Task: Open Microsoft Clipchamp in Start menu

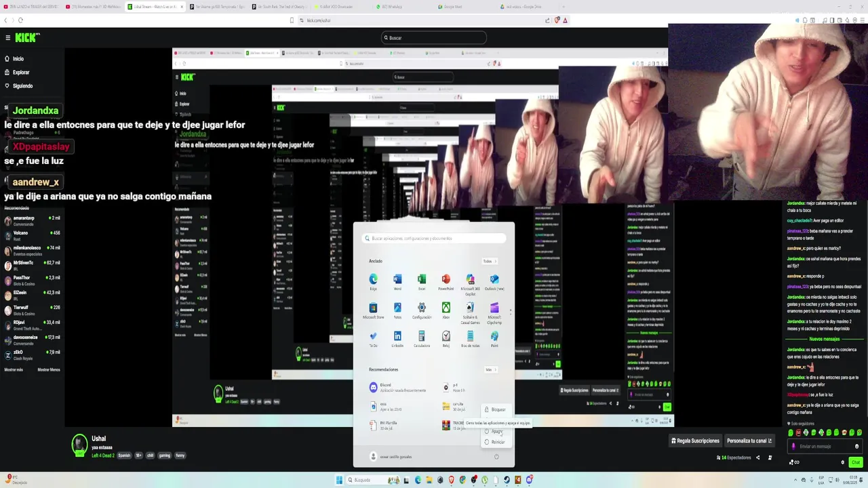Action: coord(494,312)
